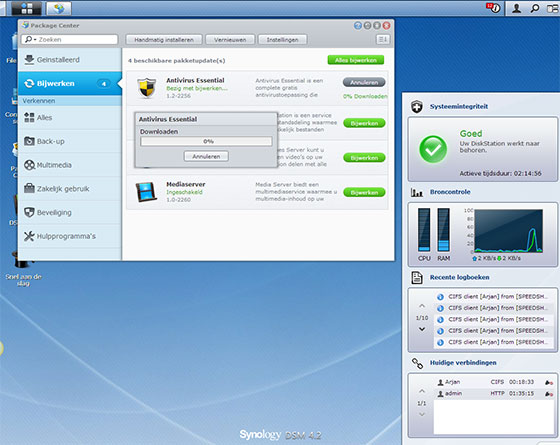Toggle the list view button in toolbar
Image resolution: width=560 pixels, height=445 pixels.
[382, 39]
